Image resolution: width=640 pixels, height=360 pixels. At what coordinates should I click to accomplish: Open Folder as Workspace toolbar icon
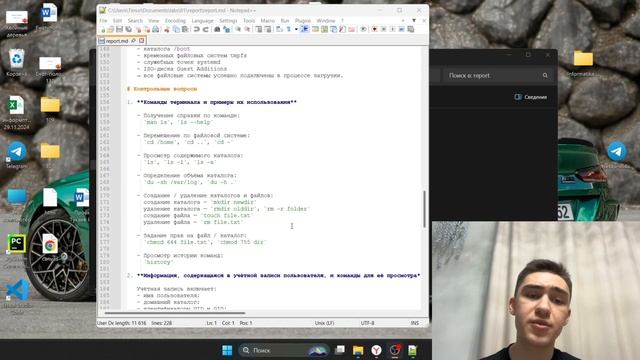pos(352,29)
